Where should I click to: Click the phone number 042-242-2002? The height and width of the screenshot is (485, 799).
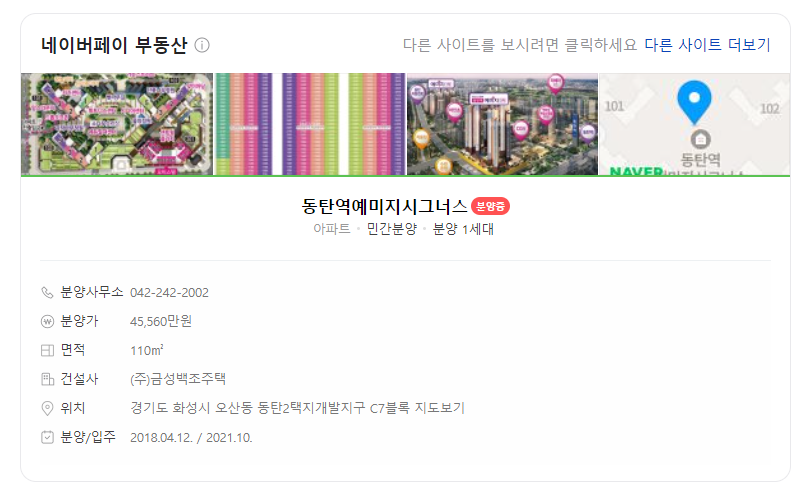(x=169, y=293)
